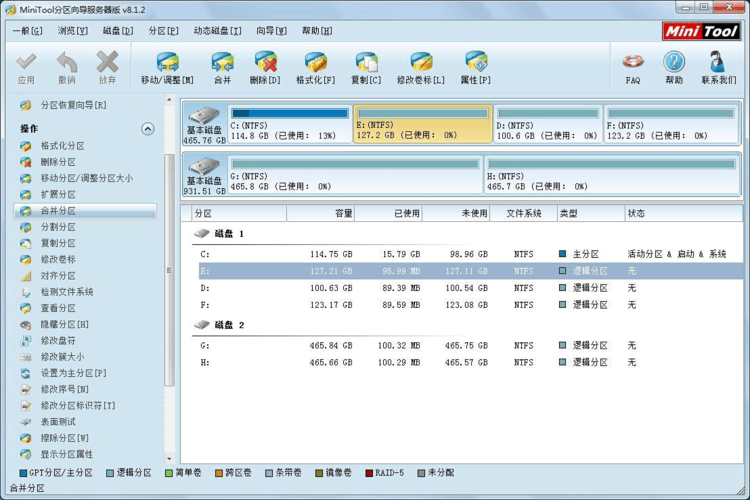750x500 pixels.
Task: Choose 修改分区标识符[T] in the sidebar
Action: click(78, 406)
